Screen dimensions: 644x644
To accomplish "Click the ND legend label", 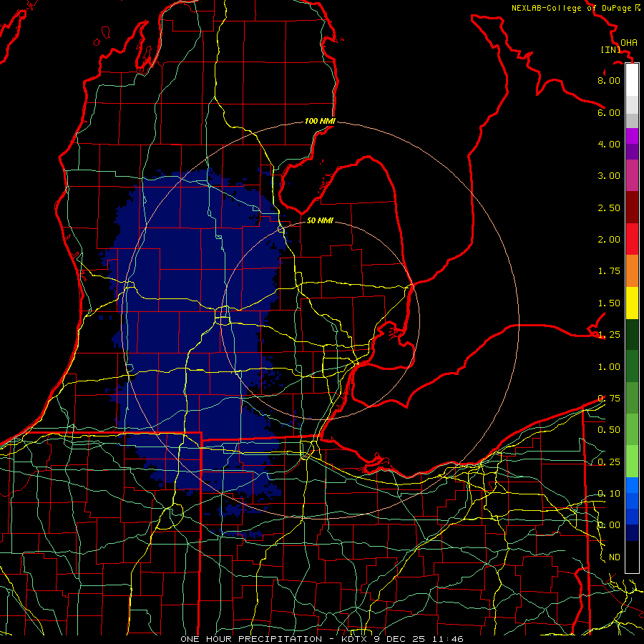I will 615,557.
